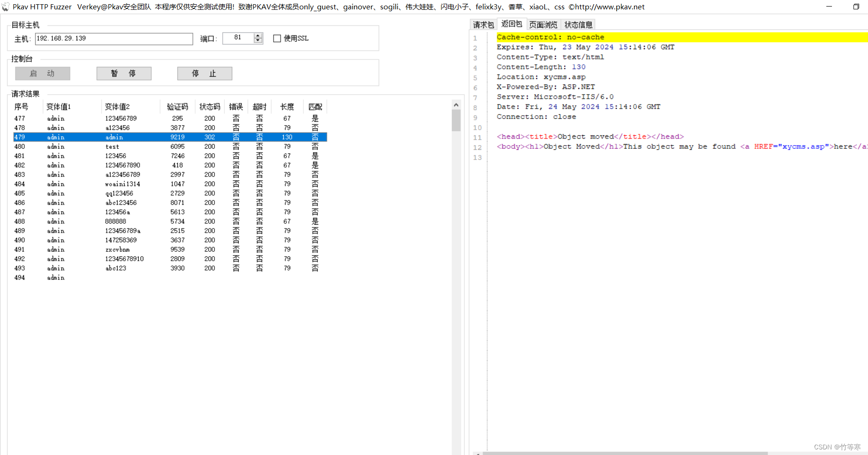Screen dimensions: 868x455
Task: Select result row 490 with password 147258369
Action: pos(170,240)
